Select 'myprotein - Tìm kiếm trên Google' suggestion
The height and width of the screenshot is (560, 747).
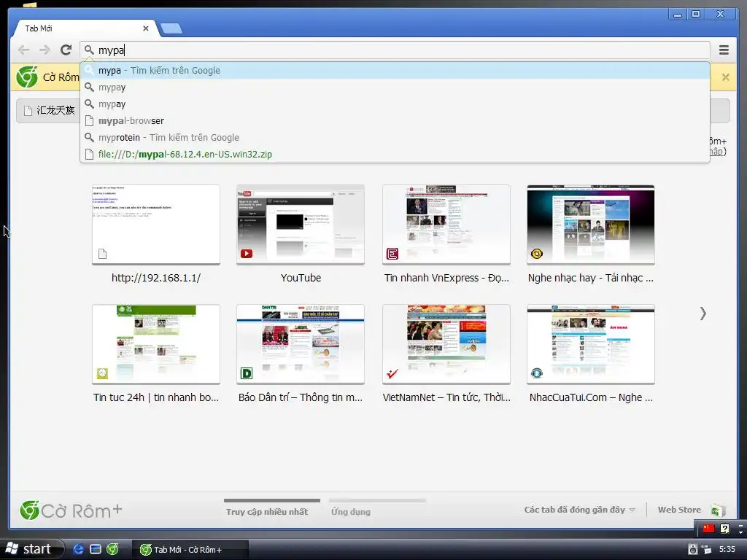(395, 137)
